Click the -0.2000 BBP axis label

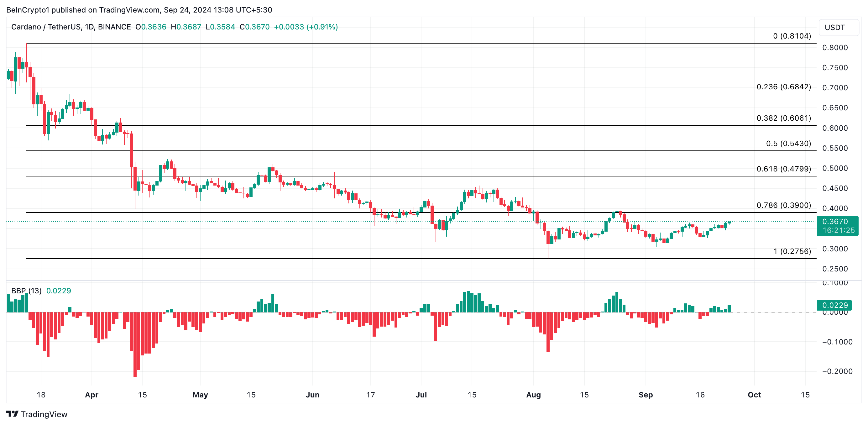[837, 371]
